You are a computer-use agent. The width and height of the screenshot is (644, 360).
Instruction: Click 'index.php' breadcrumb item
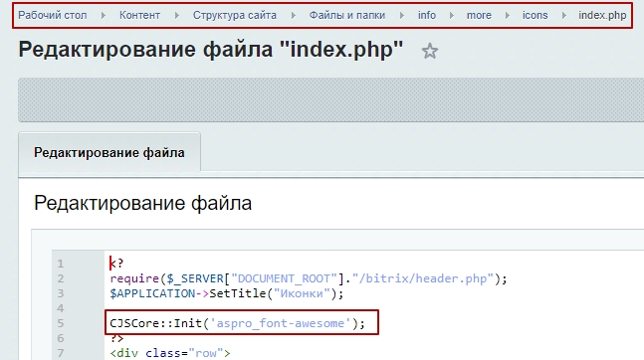coord(602,15)
